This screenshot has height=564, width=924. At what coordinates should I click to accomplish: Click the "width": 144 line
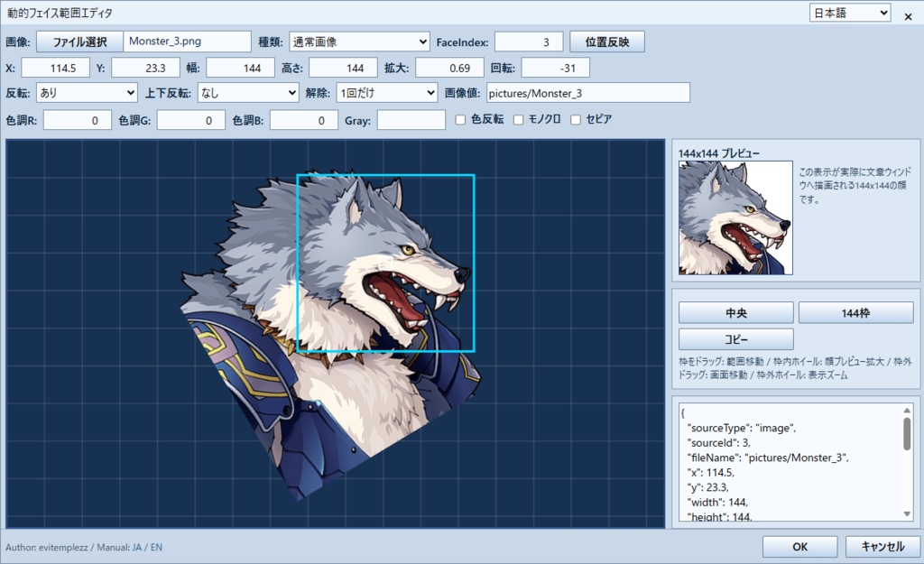(717, 502)
